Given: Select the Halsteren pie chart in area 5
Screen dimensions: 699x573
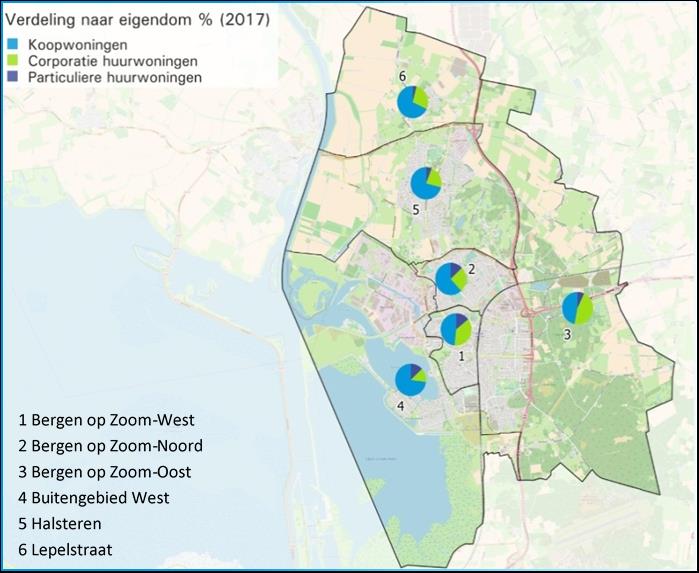Looking at the screenshot, I should pos(427,183).
